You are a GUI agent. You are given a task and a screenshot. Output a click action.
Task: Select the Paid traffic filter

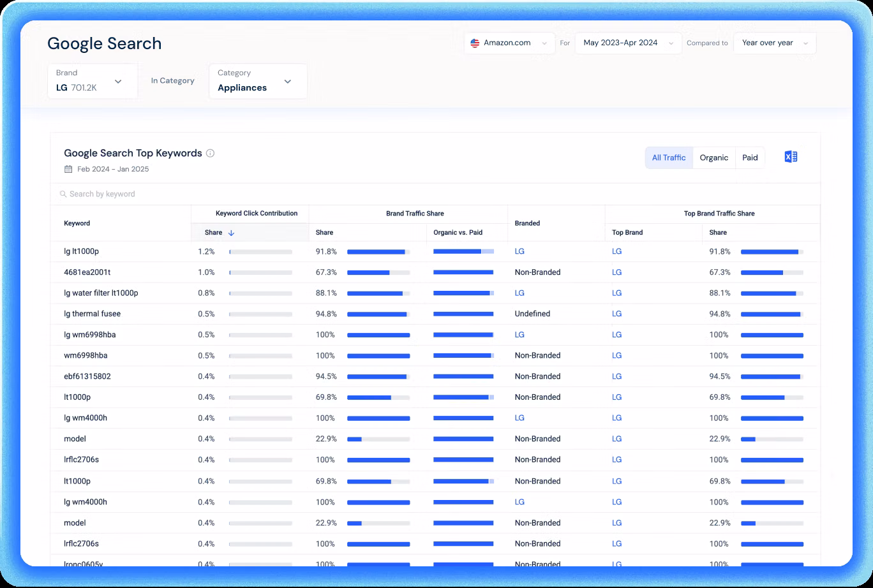coord(750,158)
